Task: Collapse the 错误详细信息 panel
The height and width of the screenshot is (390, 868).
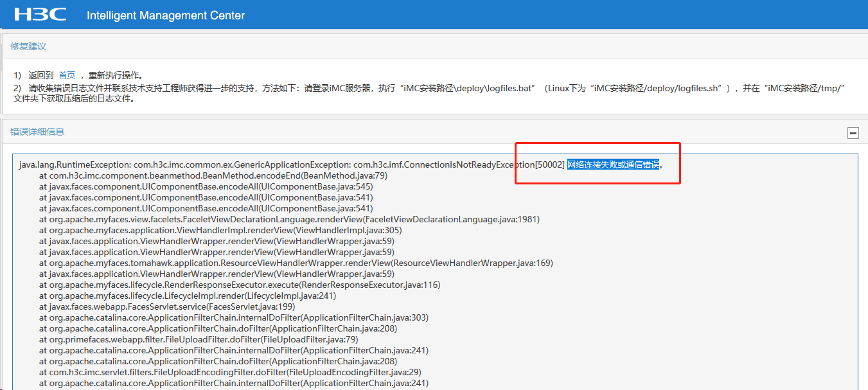Action: click(x=853, y=133)
